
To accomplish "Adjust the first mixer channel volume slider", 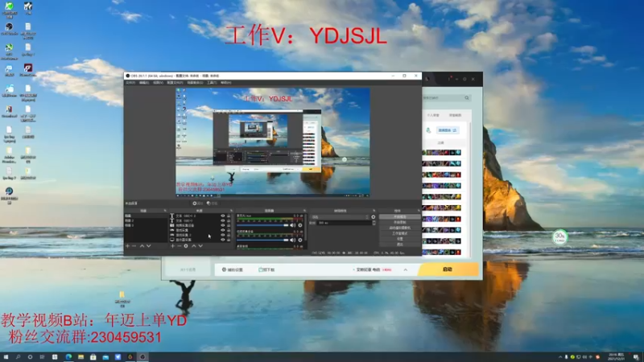I will pyautogui.click(x=262, y=225).
